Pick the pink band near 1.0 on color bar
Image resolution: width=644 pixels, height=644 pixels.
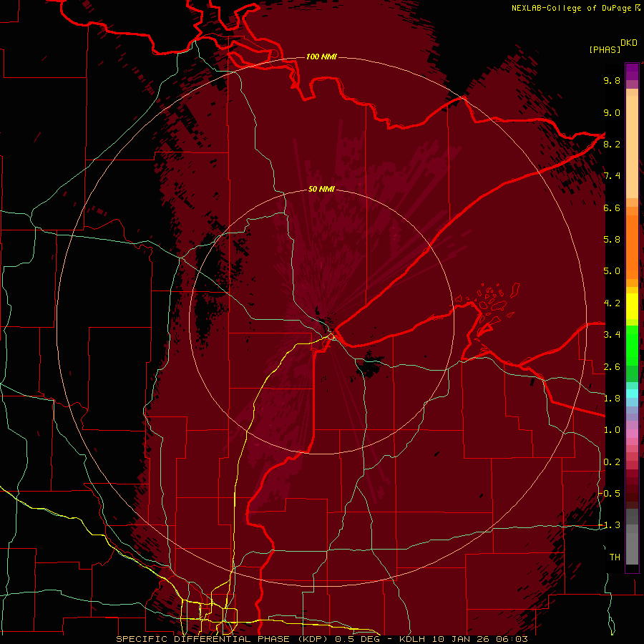click(x=632, y=433)
